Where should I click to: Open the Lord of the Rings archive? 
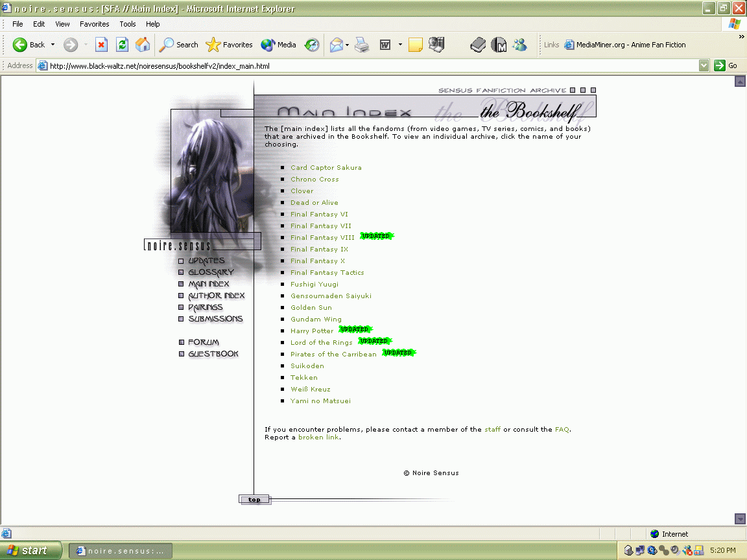pos(321,342)
